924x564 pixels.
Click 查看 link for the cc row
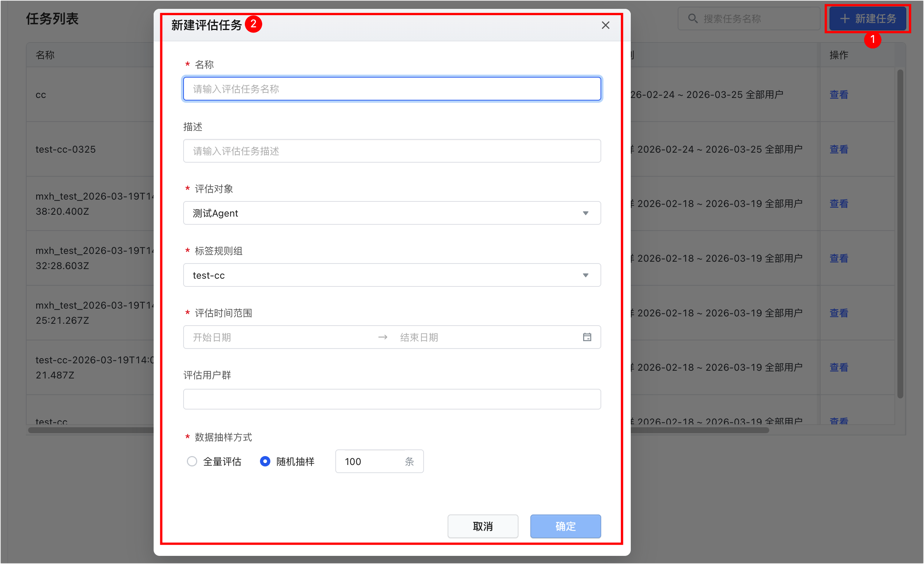(838, 95)
